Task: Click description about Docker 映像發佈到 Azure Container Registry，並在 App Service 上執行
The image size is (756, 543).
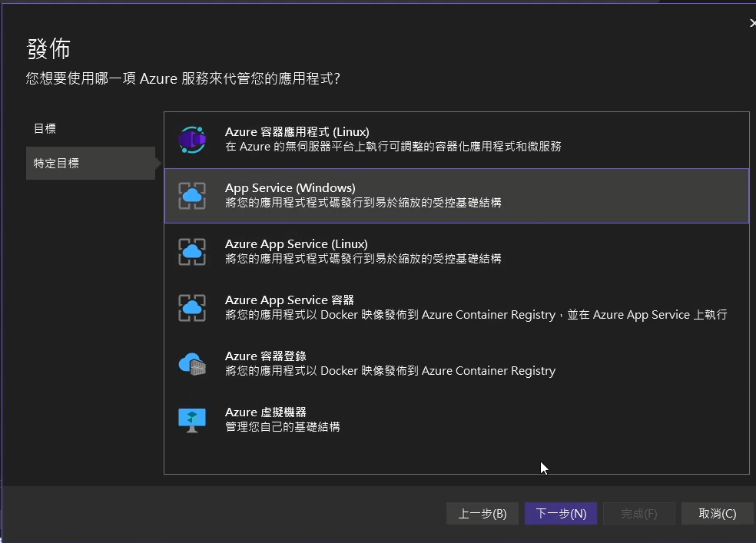Action: click(x=476, y=315)
